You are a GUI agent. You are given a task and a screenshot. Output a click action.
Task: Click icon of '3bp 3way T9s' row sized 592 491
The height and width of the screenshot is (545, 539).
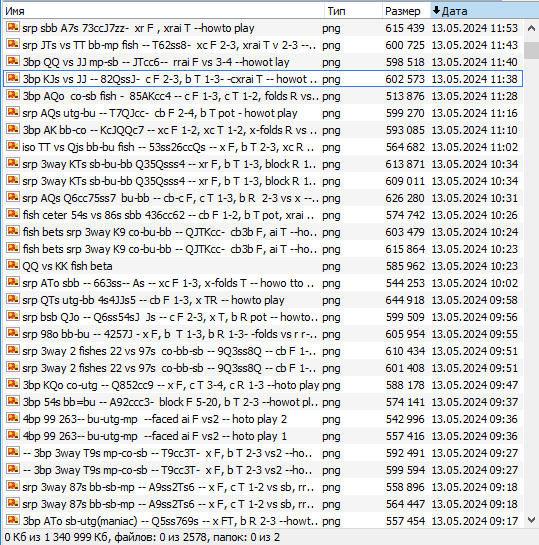pyautogui.click(x=13, y=453)
